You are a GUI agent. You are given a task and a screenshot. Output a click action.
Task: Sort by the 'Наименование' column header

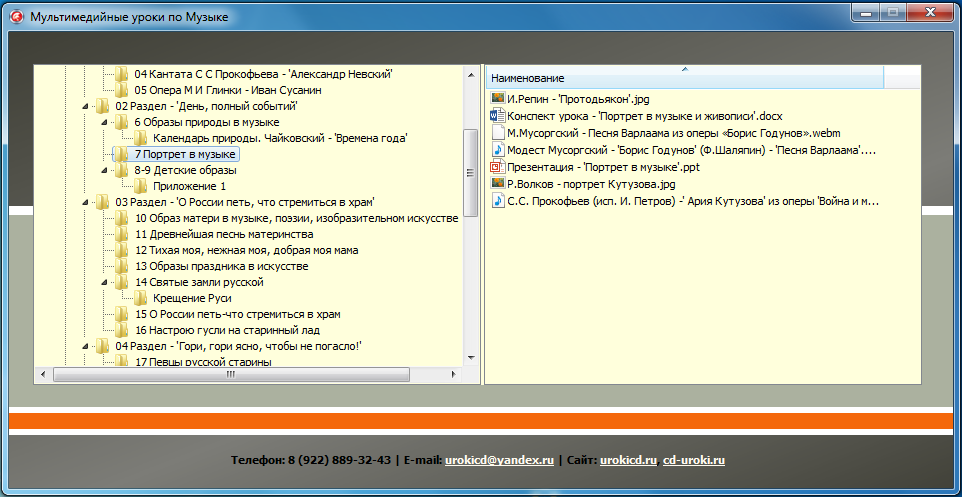pos(685,77)
